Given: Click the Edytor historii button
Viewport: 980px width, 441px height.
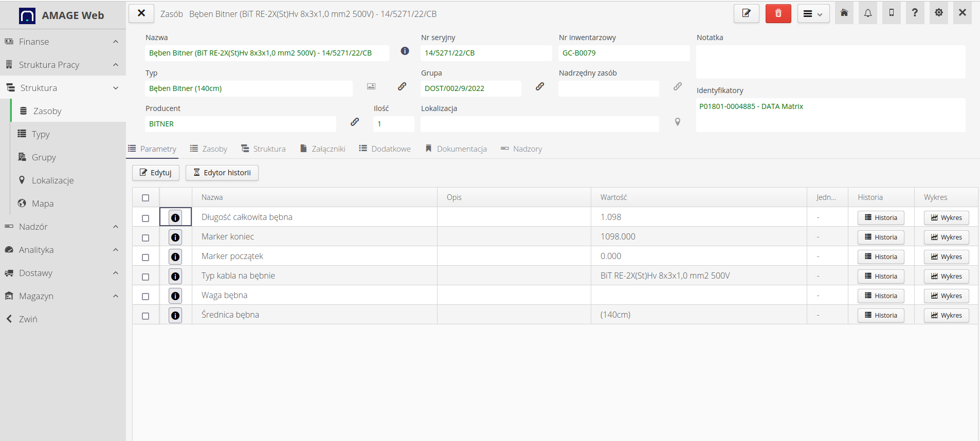Looking at the screenshot, I should pos(222,173).
